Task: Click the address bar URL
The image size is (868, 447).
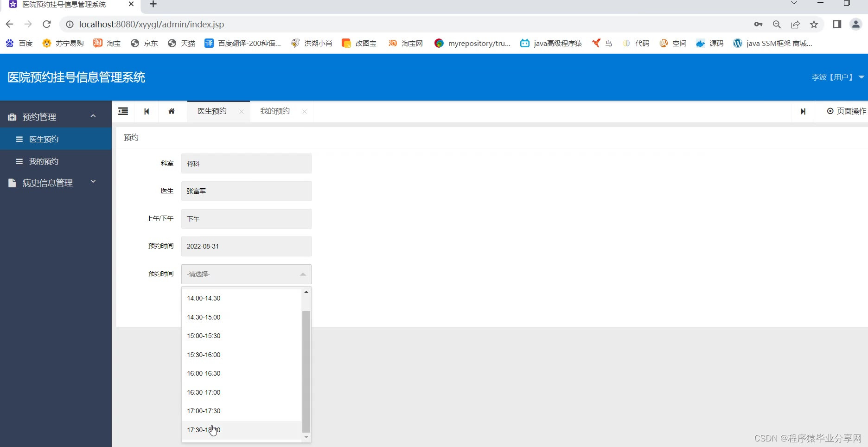Action: coord(151,24)
